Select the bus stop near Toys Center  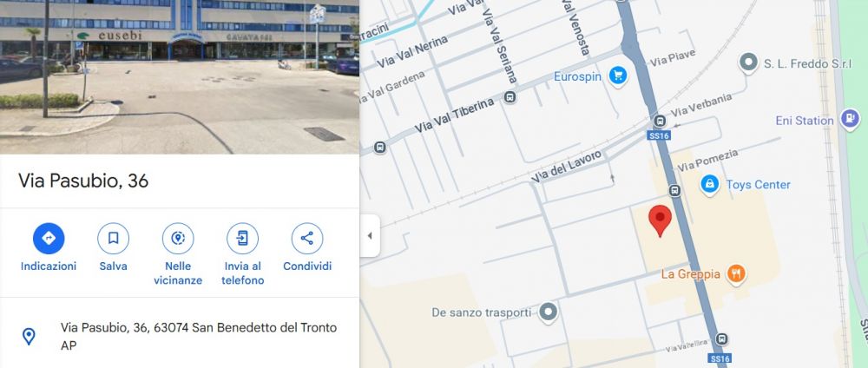[674, 190]
